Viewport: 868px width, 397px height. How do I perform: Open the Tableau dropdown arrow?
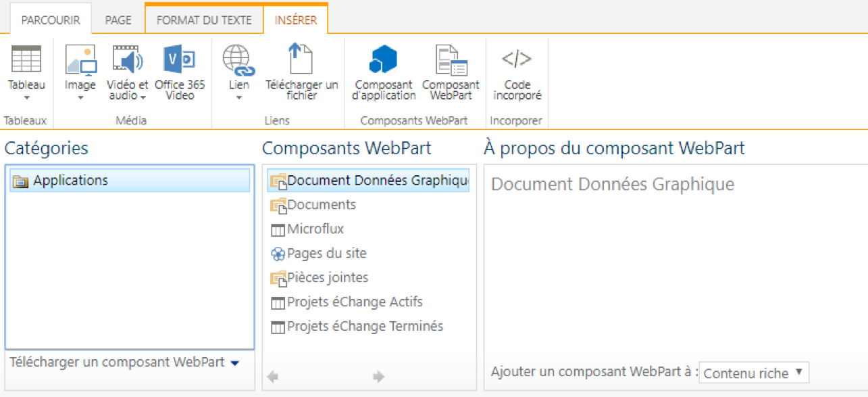tap(26, 98)
